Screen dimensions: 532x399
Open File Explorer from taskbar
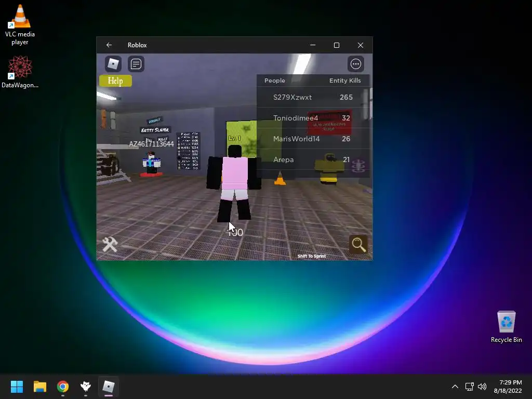point(39,387)
